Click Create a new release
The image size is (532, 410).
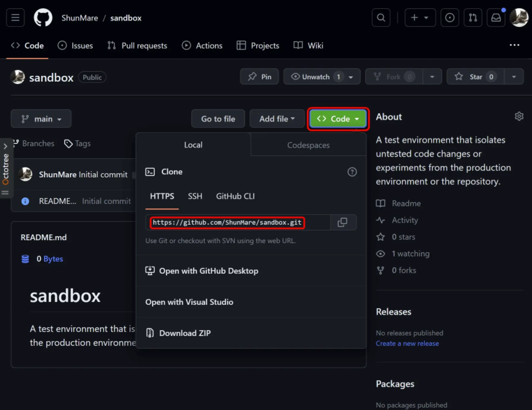click(x=407, y=343)
